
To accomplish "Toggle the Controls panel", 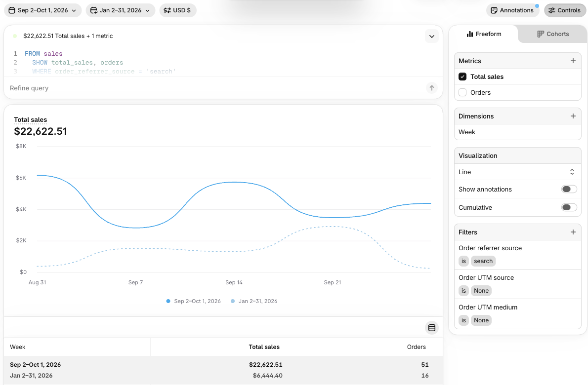I will (x=565, y=10).
